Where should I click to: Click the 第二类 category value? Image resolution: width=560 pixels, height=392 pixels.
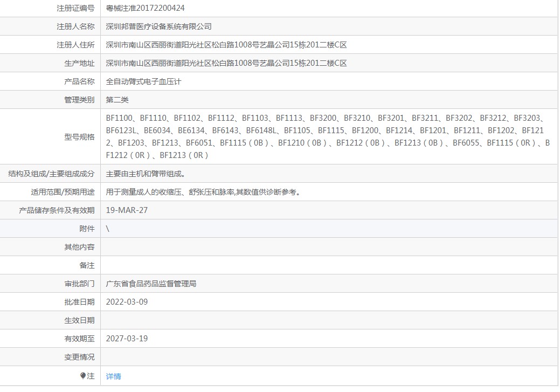click(x=117, y=100)
